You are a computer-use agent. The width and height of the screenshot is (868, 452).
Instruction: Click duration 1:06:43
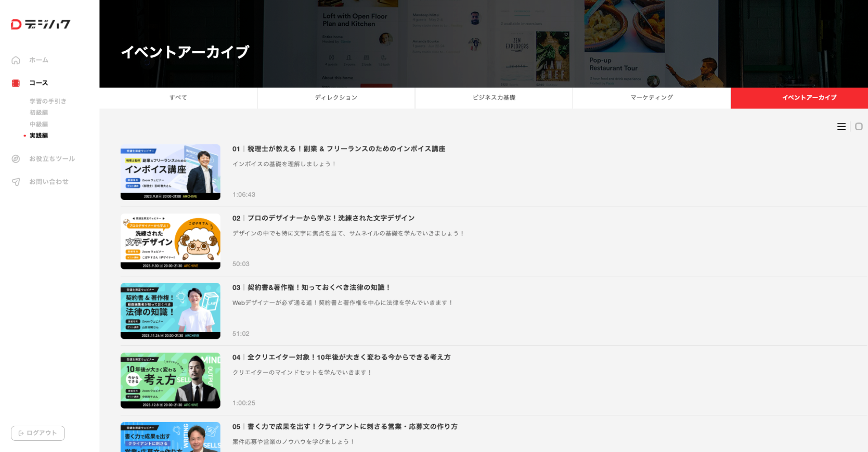pyautogui.click(x=244, y=195)
